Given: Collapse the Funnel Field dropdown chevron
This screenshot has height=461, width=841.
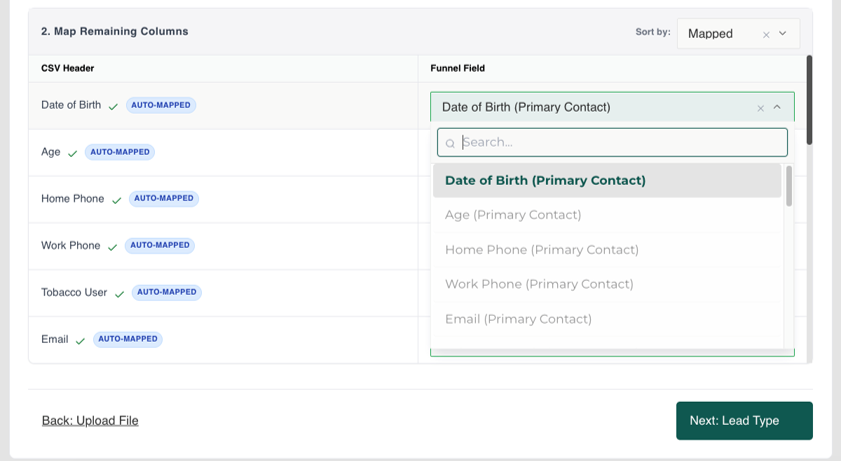Looking at the screenshot, I should (x=777, y=107).
